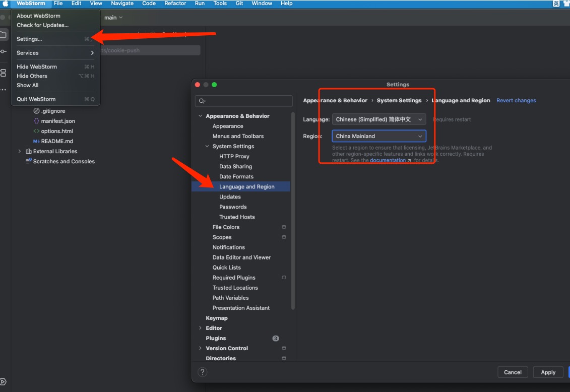The image size is (570, 392).
Task: Open Quick Lists settings page
Action: click(226, 268)
